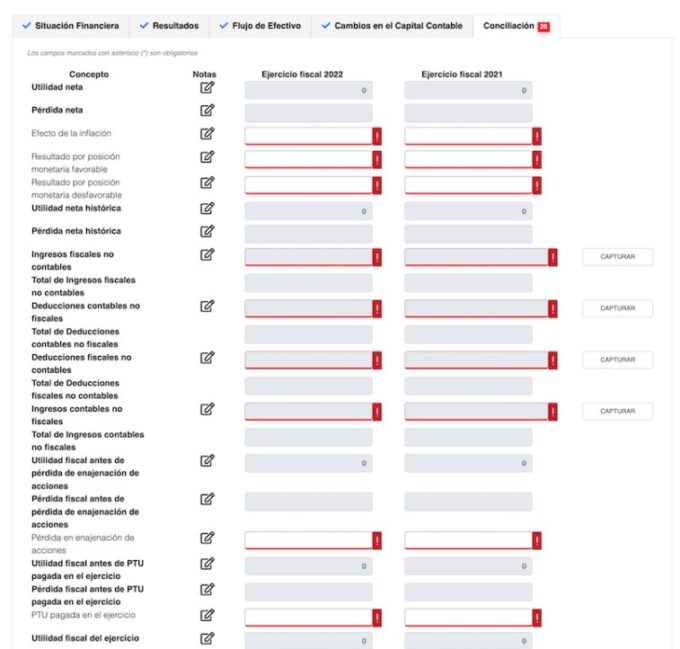680x649 pixels.
Task: Open notes icon for Pérdida neta histórica
Action: (207, 231)
